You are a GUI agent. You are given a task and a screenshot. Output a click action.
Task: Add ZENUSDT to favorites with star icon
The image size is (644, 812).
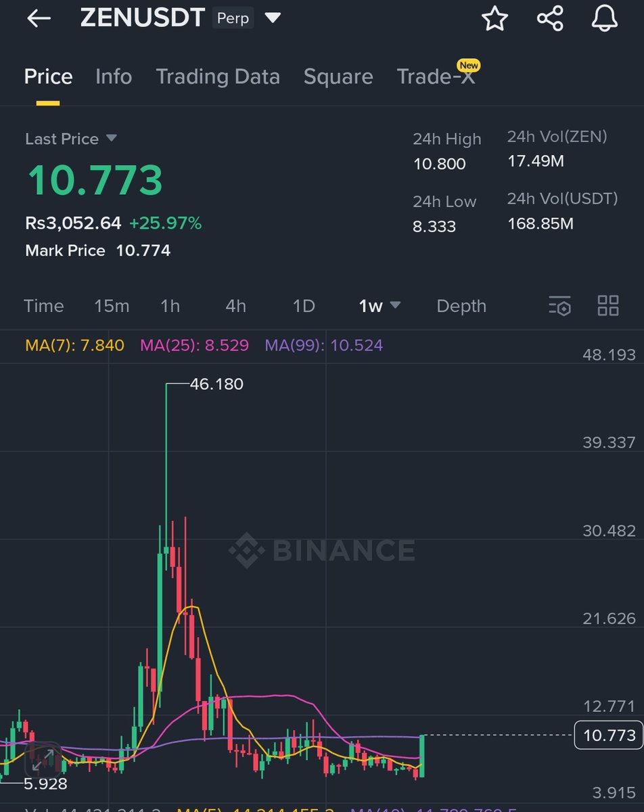[495, 18]
